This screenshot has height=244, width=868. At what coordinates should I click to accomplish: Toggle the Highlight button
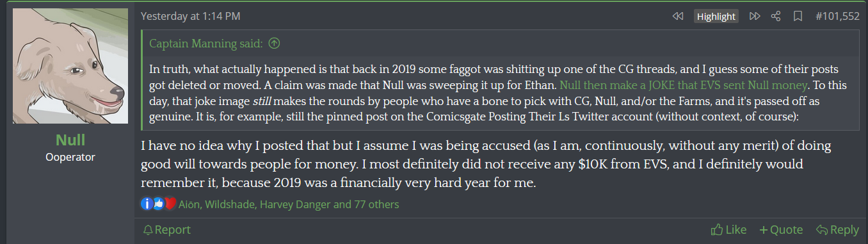pos(716,16)
